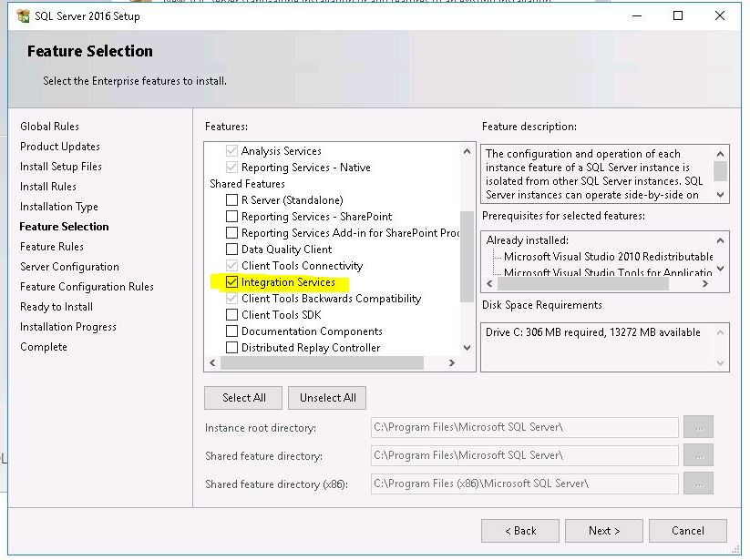
Task: Select the Install Setup Files step
Action: tap(61, 167)
